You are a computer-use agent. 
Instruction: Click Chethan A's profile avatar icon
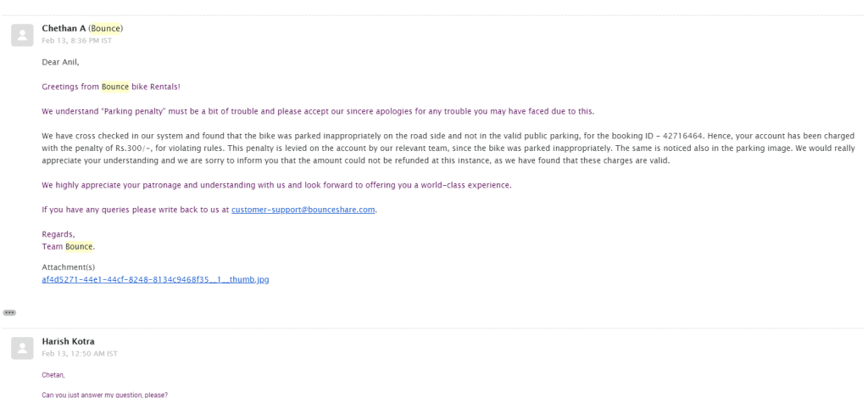point(22,36)
